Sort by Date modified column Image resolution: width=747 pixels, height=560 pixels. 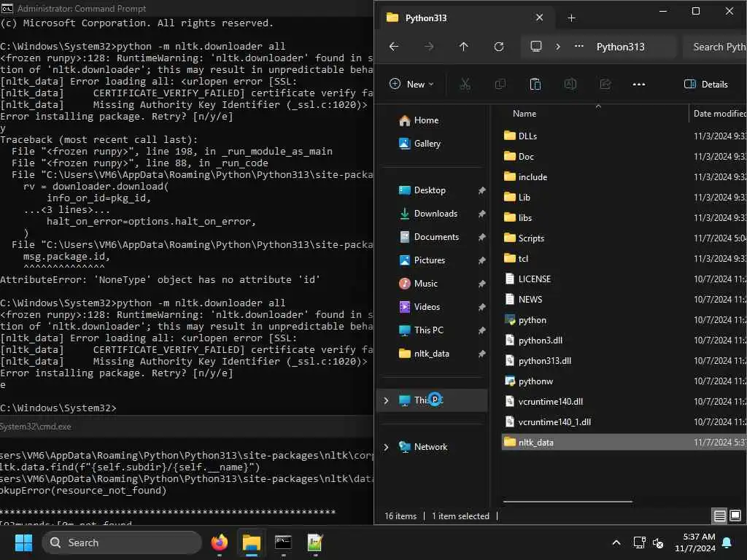point(719,113)
